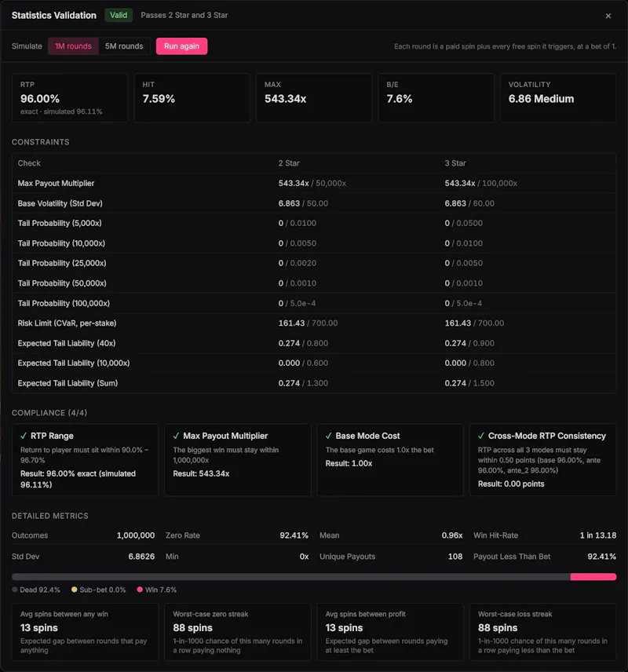Screen dimensions: 628x672
Task: Click the green Valid status badge
Action: 119,16
